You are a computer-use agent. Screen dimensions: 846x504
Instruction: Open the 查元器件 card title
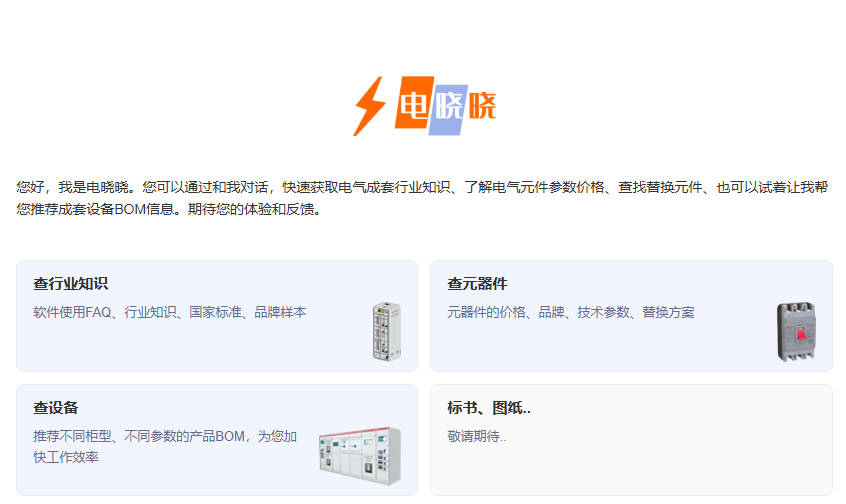point(477,284)
